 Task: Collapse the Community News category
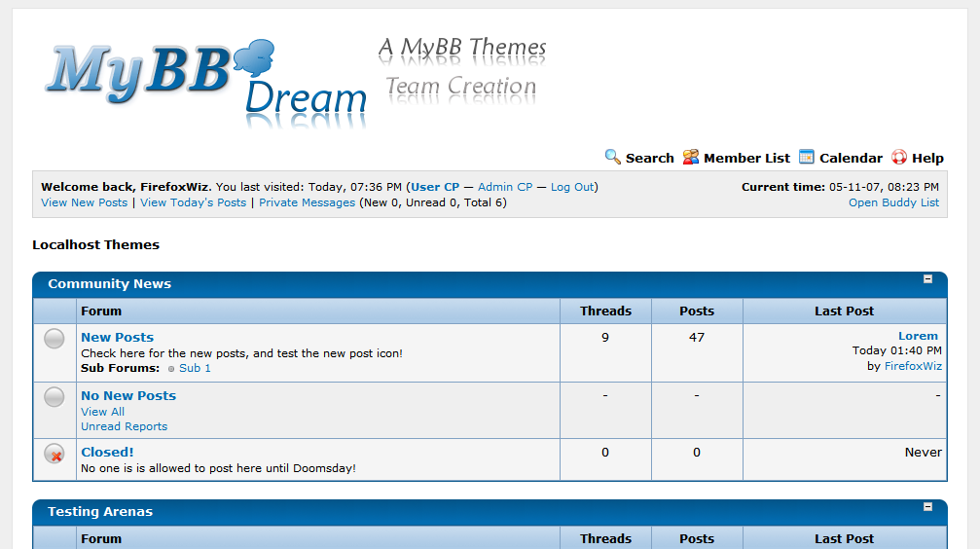click(927, 279)
